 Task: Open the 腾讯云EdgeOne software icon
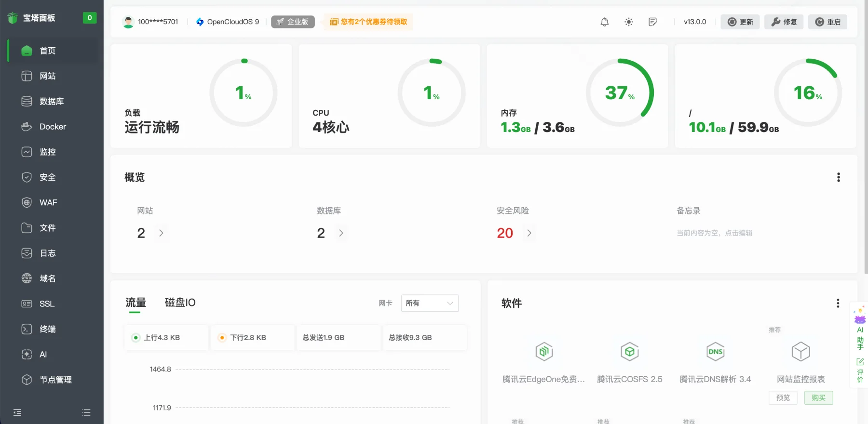pyautogui.click(x=544, y=352)
